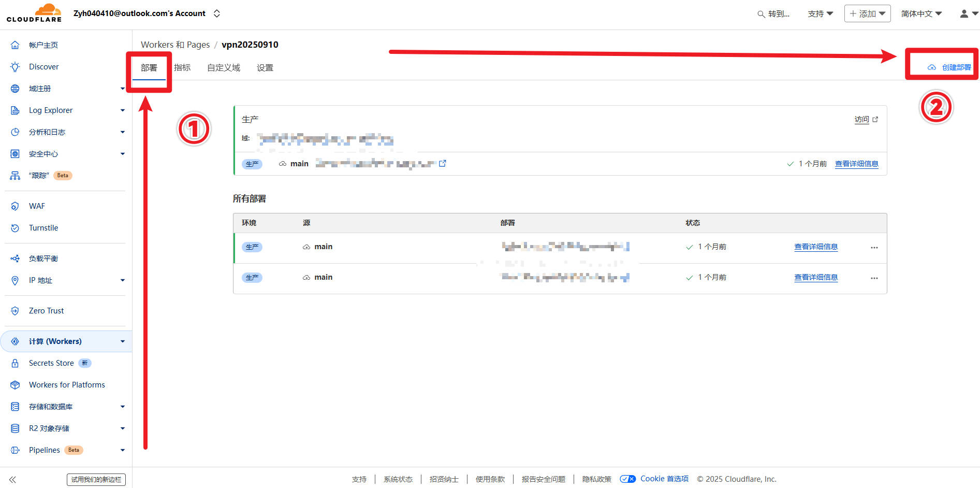
Task: Click the Log Explorer icon
Action: click(15, 110)
